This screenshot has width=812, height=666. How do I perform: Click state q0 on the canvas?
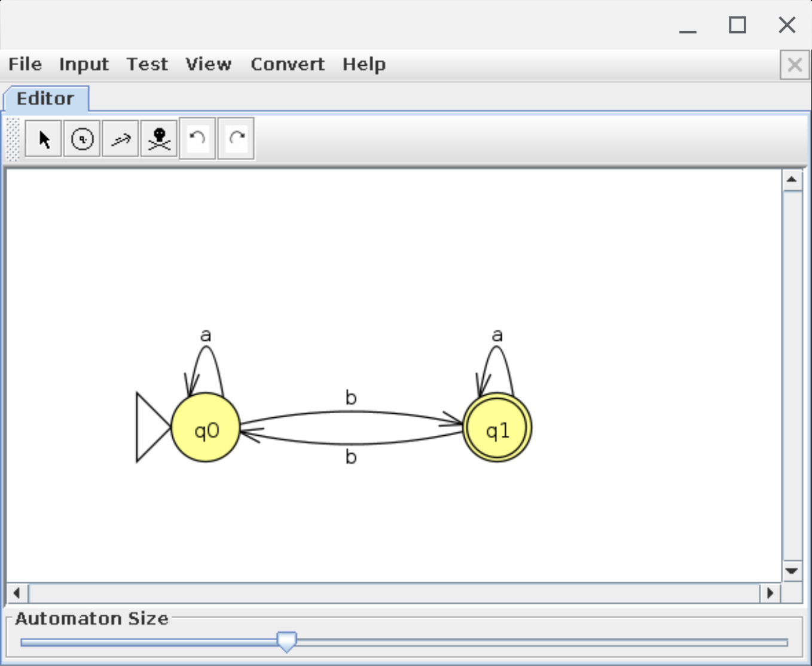(x=206, y=428)
